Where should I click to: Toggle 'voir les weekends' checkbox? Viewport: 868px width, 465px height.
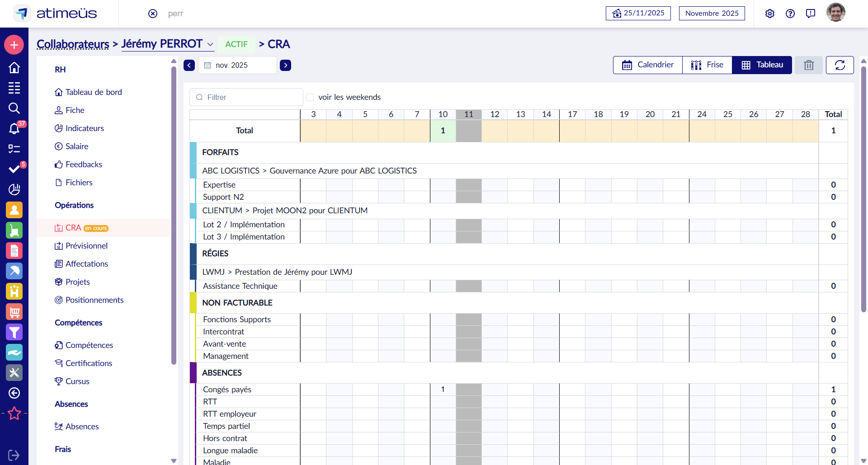pyautogui.click(x=310, y=97)
